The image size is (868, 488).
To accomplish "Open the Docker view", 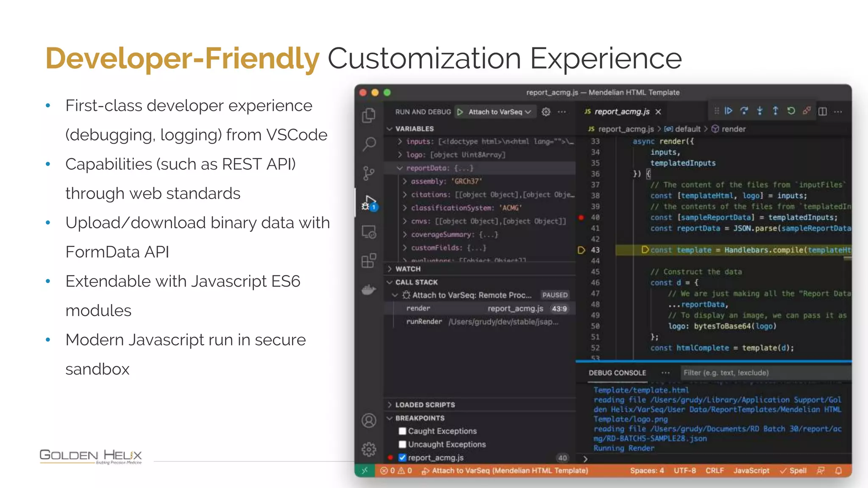I will coord(369,290).
